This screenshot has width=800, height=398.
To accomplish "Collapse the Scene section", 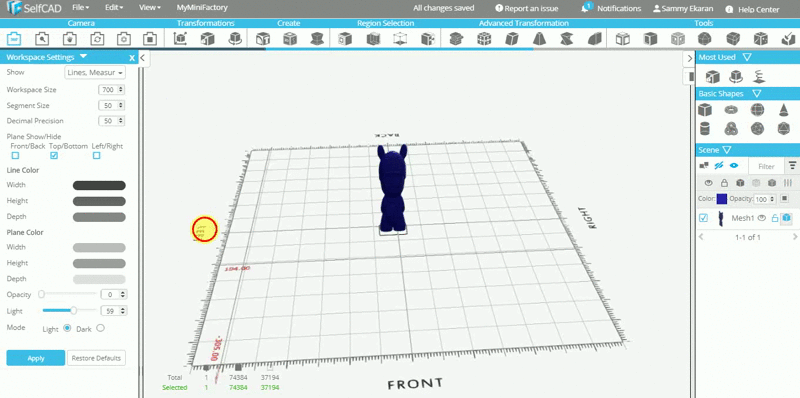I will 727,150.
